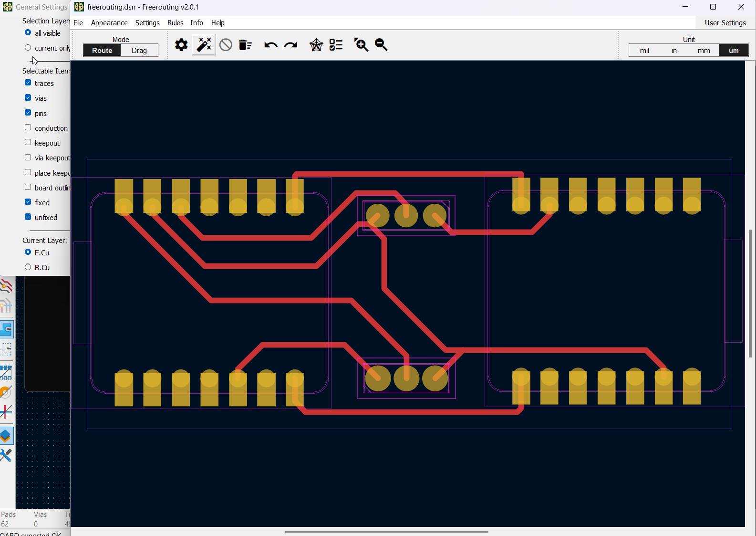Open the violations checklist icon
The image size is (756, 536).
pos(336,45)
